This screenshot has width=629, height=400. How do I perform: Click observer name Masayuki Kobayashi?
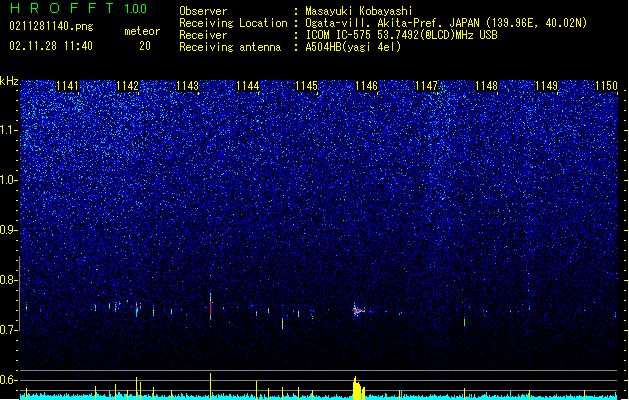click(x=359, y=11)
